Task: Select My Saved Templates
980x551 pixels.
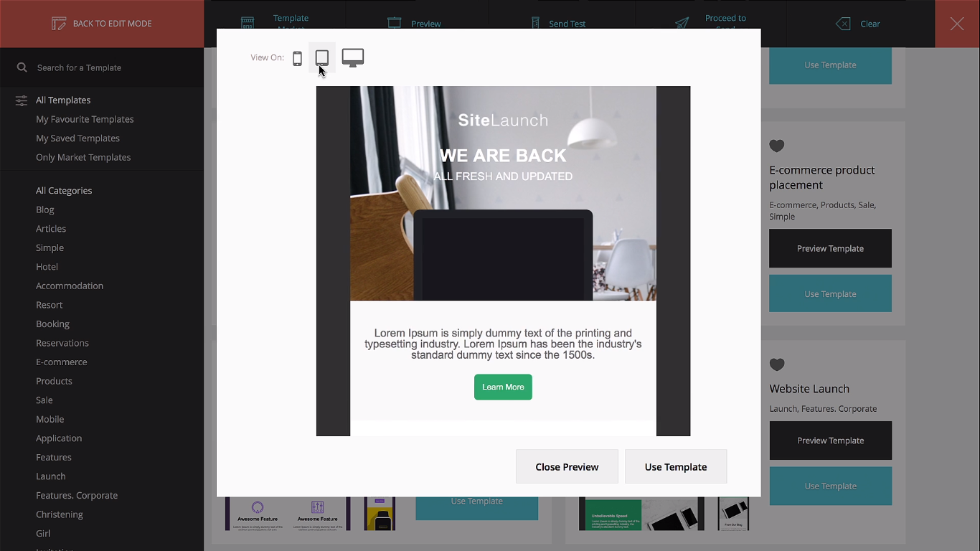Action: click(77, 138)
